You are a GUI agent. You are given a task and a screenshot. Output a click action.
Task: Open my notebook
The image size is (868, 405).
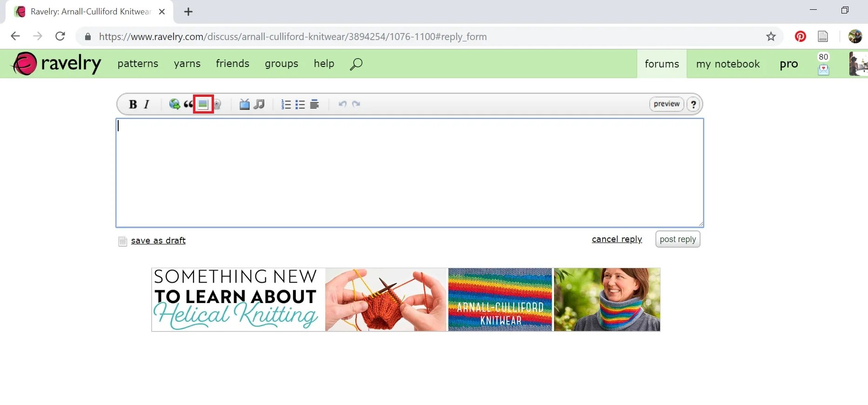728,64
